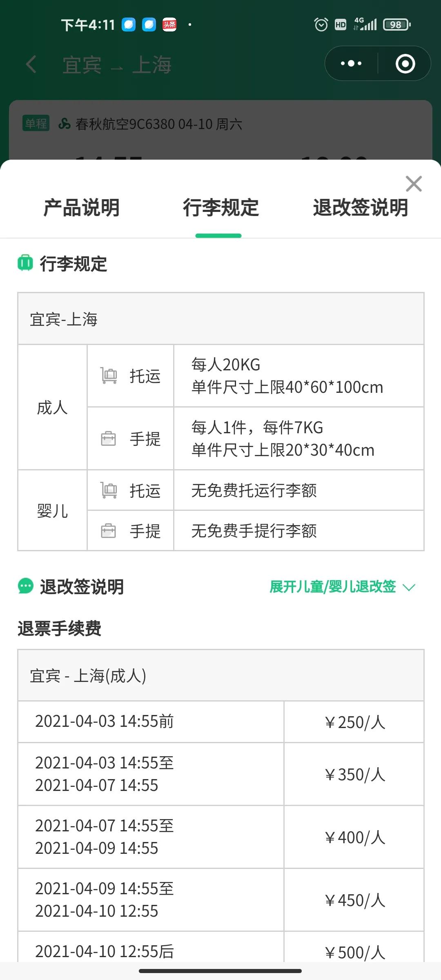Screen dimensions: 441x980
Task: Tap the infant hand-carry briefcase icon
Action: pyautogui.click(x=109, y=531)
